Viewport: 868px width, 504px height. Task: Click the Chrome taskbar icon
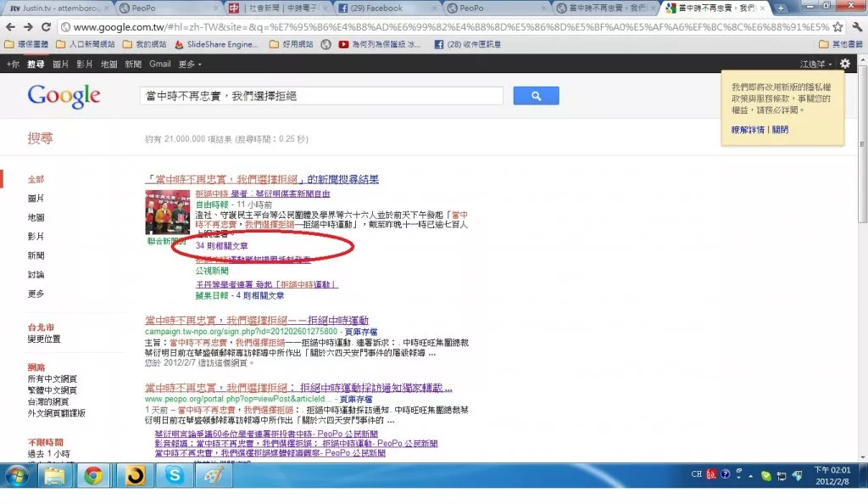click(x=93, y=475)
